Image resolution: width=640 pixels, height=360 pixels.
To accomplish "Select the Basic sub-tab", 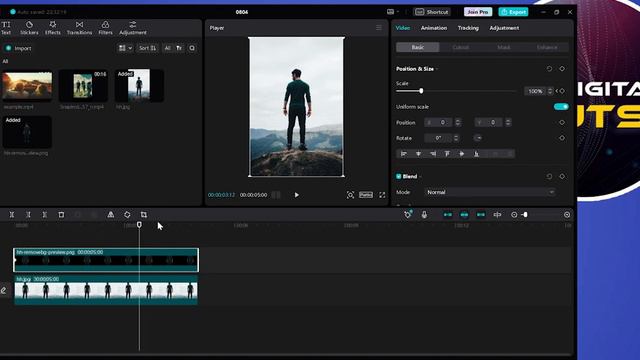I will tap(418, 47).
